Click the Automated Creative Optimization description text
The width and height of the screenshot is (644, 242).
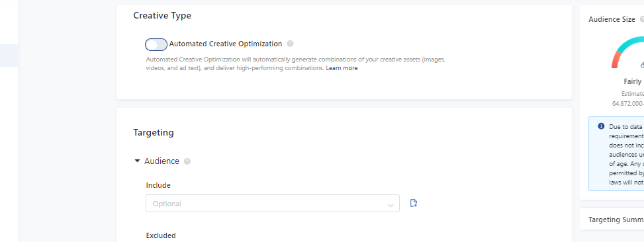295,63
